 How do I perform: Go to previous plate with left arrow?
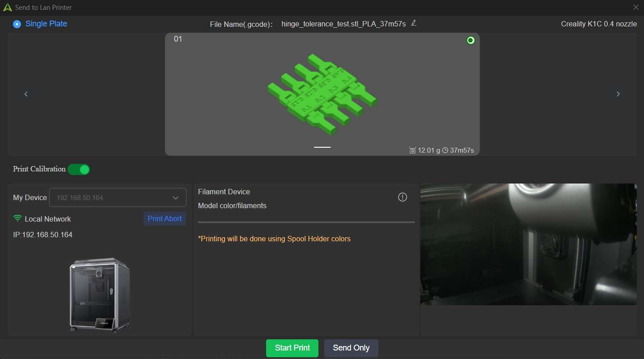point(26,94)
